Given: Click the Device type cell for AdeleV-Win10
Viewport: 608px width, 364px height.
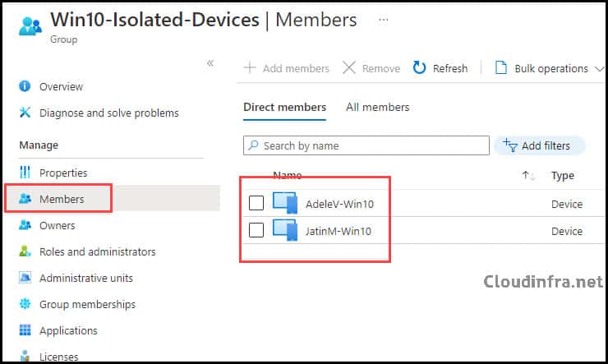Looking at the screenshot, I should 567,204.
